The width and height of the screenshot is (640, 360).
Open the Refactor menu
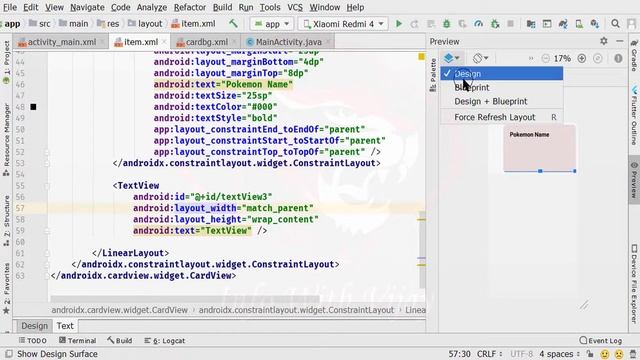click(189, 7)
